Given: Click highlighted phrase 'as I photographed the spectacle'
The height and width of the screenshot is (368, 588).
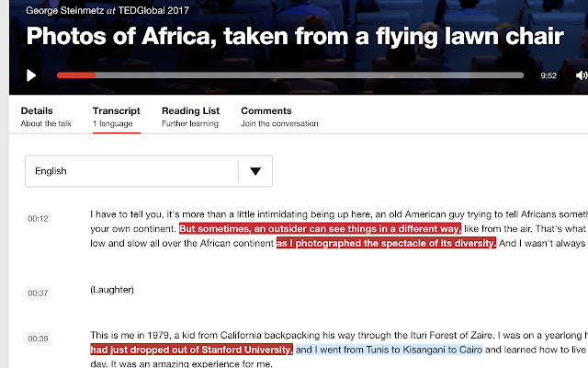Looking at the screenshot, I should point(356,243).
